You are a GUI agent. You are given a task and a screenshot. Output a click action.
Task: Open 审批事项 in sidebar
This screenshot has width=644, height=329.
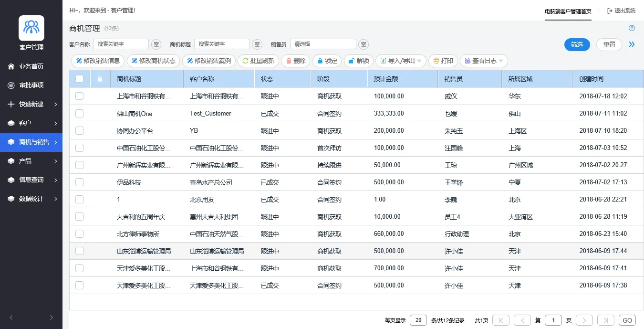[x=31, y=85]
